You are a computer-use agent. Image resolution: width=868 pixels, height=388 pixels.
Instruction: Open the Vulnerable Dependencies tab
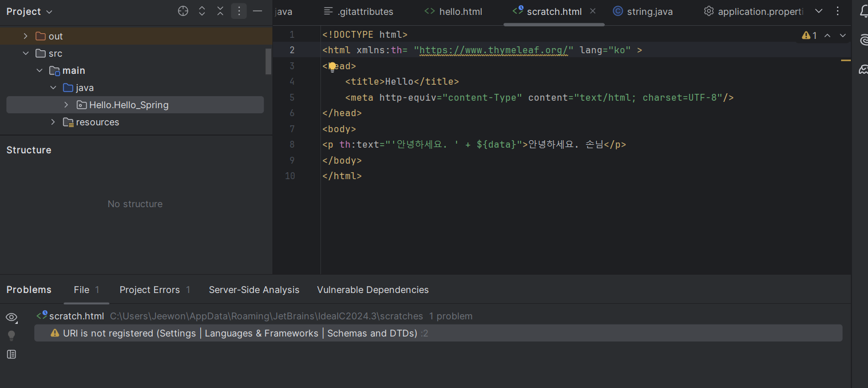tap(372, 290)
